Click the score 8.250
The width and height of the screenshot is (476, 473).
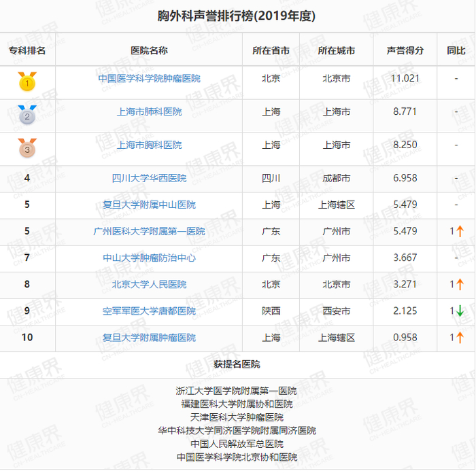click(405, 145)
